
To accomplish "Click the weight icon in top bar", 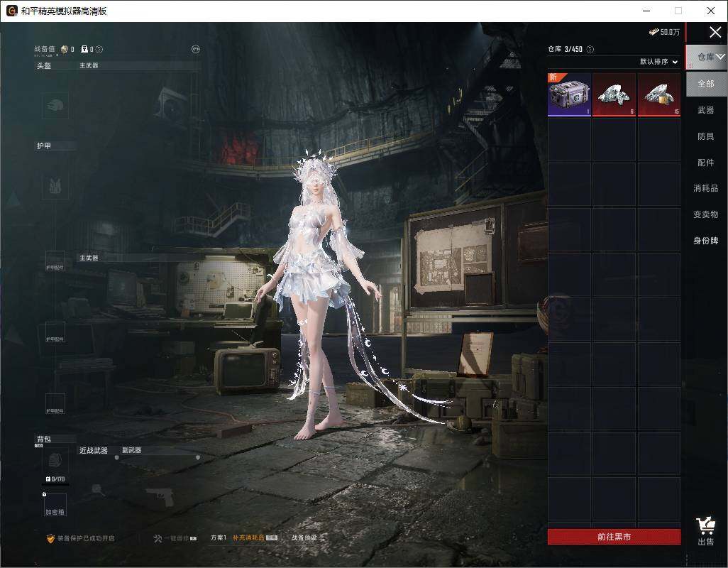I will pos(84,49).
